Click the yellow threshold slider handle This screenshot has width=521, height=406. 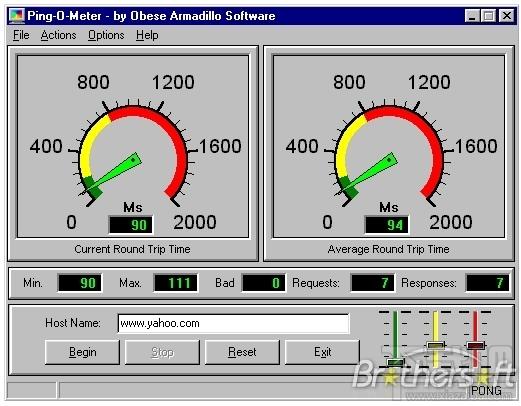click(x=435, y=345)
